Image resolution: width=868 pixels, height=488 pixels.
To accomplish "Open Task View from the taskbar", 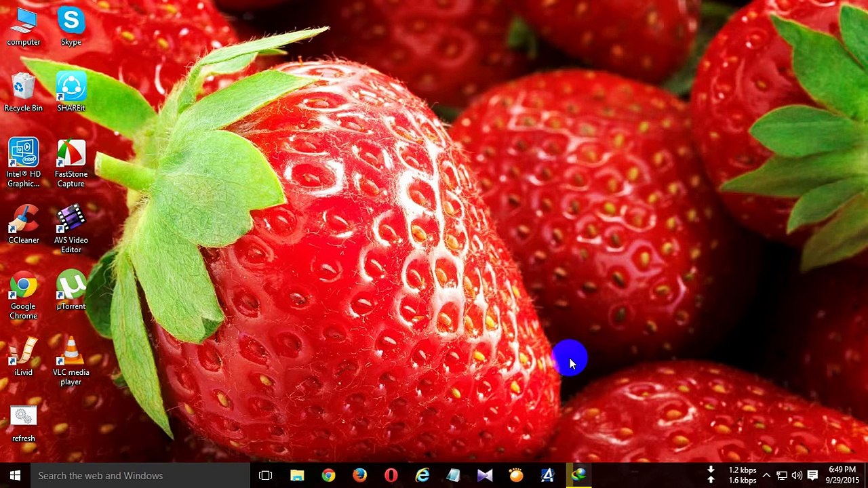I will 265,475.
